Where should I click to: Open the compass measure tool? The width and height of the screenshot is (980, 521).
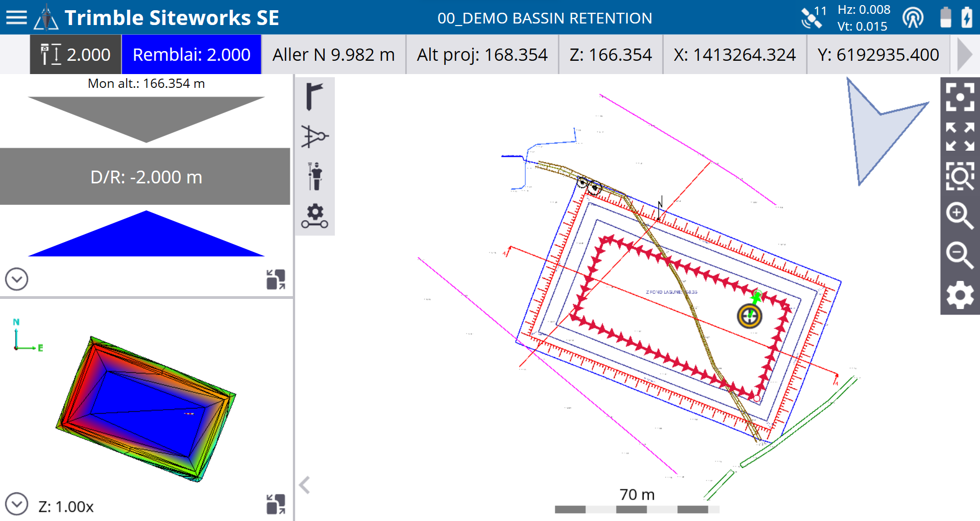pos(314,136)
